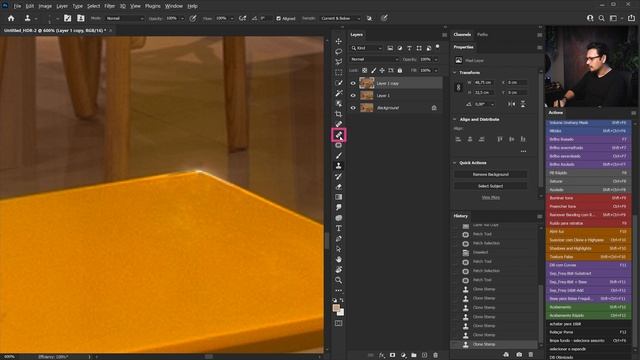Add layer mask icon in Layers panel
Viewport: 640px width, 360px height.
[392, 355]
